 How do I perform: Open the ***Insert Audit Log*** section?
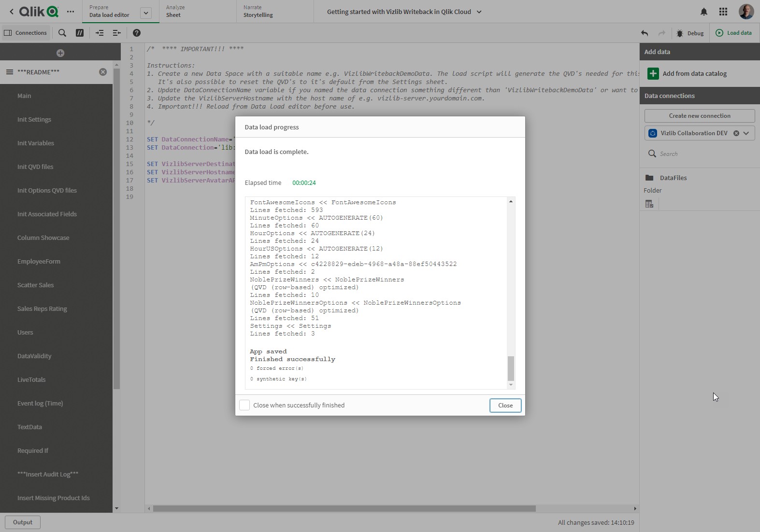pyautogui.click(x=56, y=474)
